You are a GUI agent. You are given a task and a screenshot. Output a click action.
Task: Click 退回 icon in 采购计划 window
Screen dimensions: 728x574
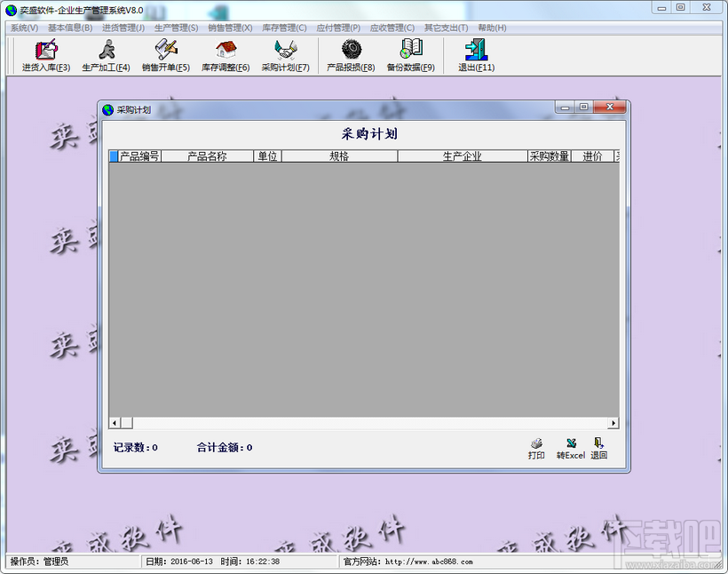pos(599,449)
